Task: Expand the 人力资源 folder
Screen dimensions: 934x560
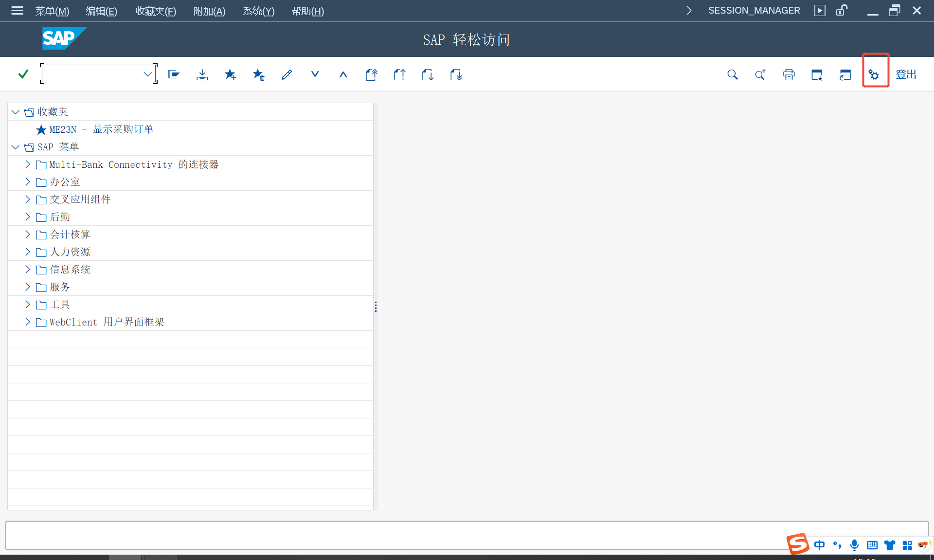Action: point(28,252)
